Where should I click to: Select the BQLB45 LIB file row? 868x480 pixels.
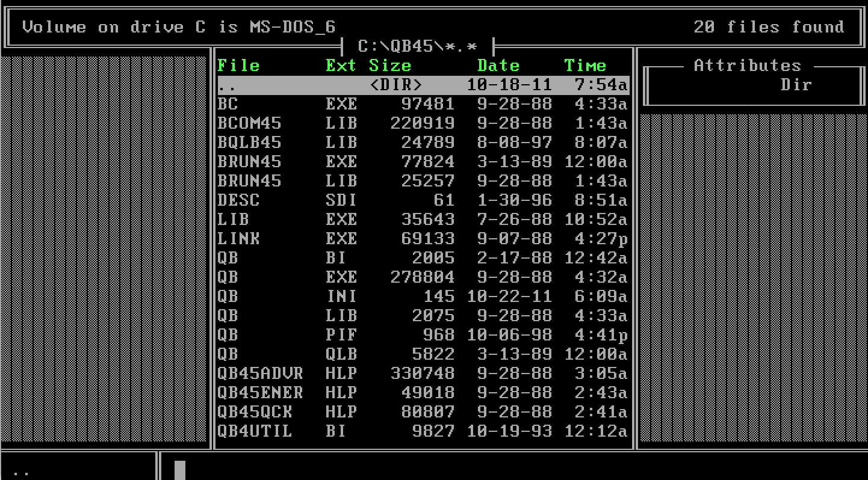423,143
